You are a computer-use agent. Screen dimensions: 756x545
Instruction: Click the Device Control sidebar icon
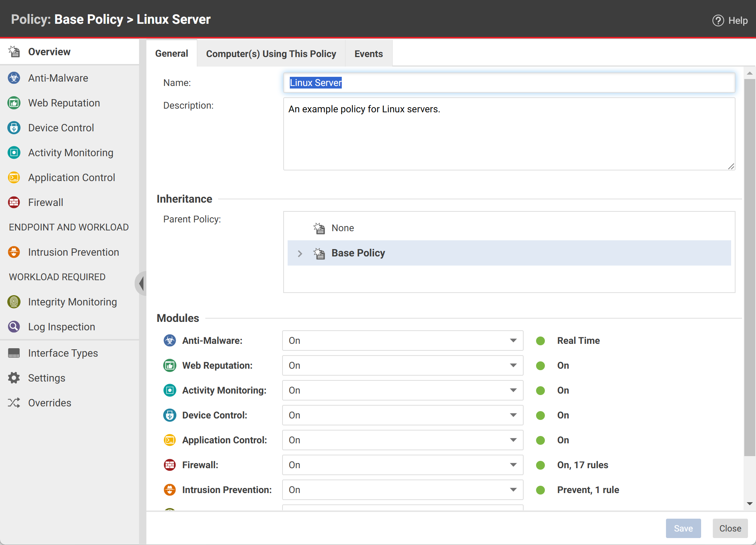[x=14, y=128]
